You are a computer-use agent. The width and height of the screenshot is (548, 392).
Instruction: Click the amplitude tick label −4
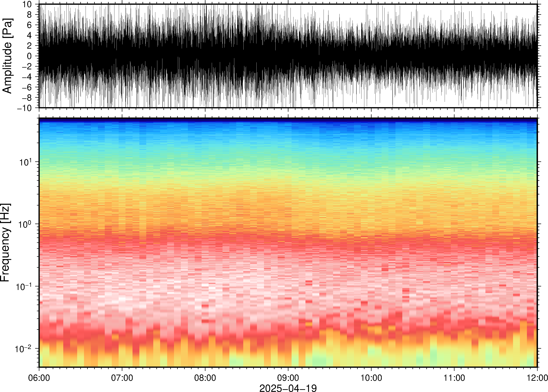(x=27, y=77)
